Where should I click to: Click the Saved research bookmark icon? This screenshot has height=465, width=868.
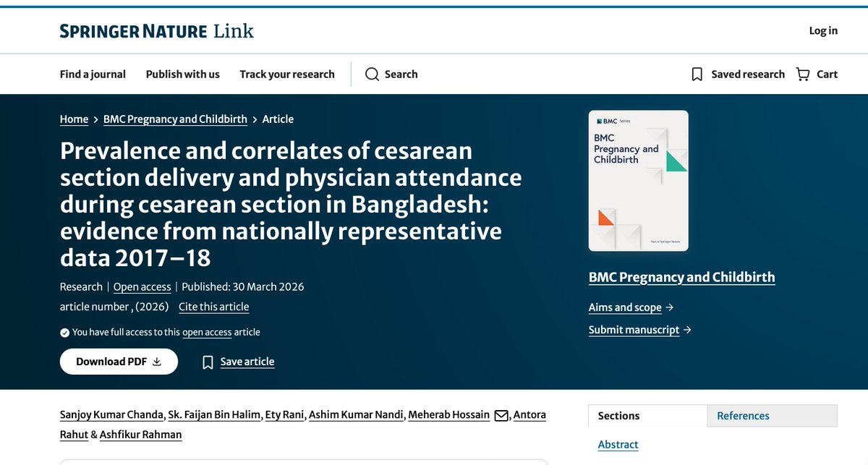point(697,74)
